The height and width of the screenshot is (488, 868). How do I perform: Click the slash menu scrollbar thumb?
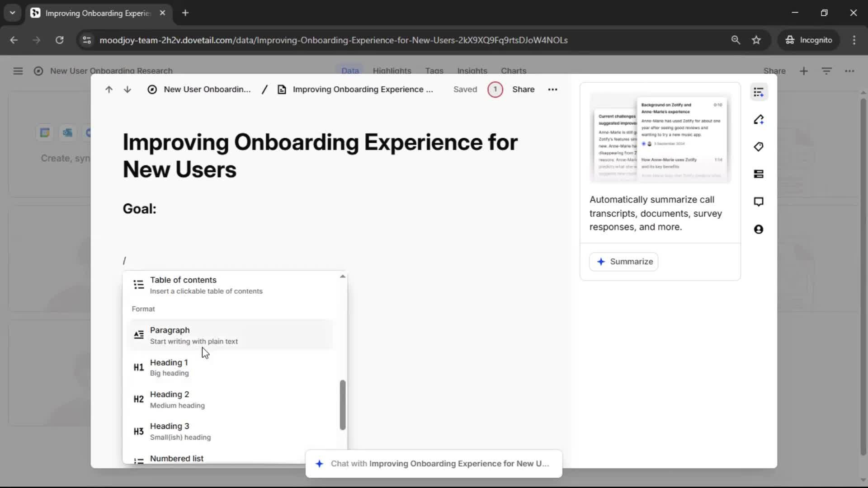343,404
